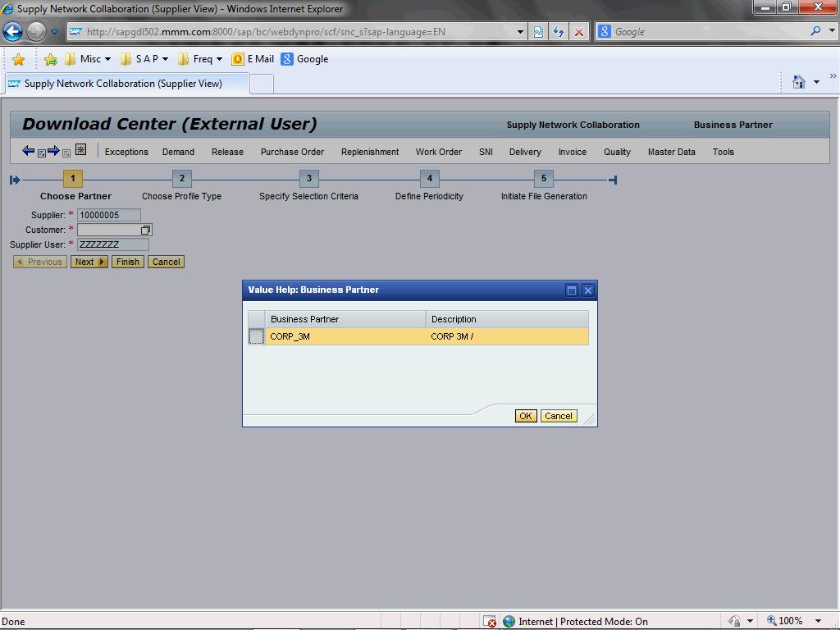840x630 pixels.
Task: Open the Customer field value help icon
Action: [x=146, y=230]
